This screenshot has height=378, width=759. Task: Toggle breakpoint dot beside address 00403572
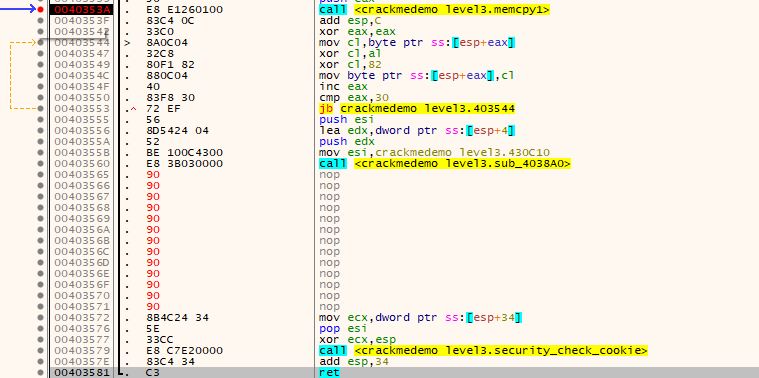coord(41,318)
